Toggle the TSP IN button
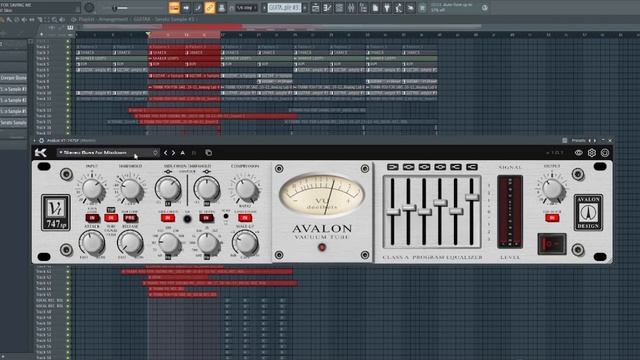The image size is (640, 360). [111, 218]
